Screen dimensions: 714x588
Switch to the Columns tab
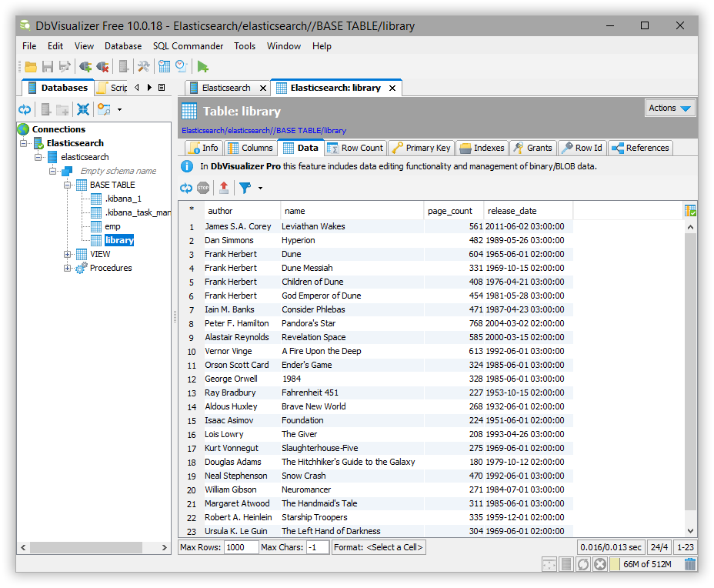[257, 147]
